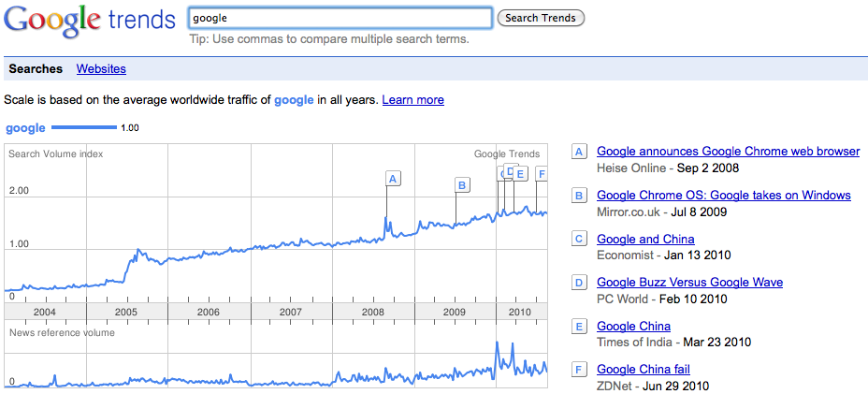Click the blue google legend color bar

(83, 127)
